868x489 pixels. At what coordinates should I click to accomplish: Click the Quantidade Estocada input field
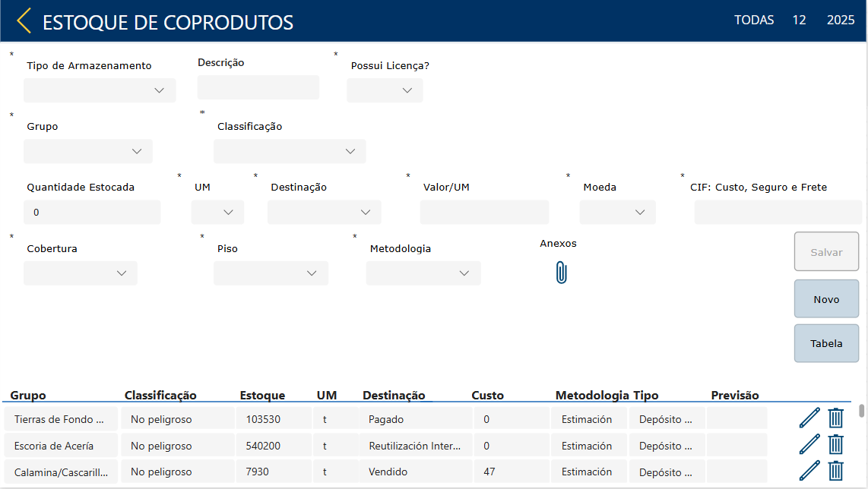92,213
